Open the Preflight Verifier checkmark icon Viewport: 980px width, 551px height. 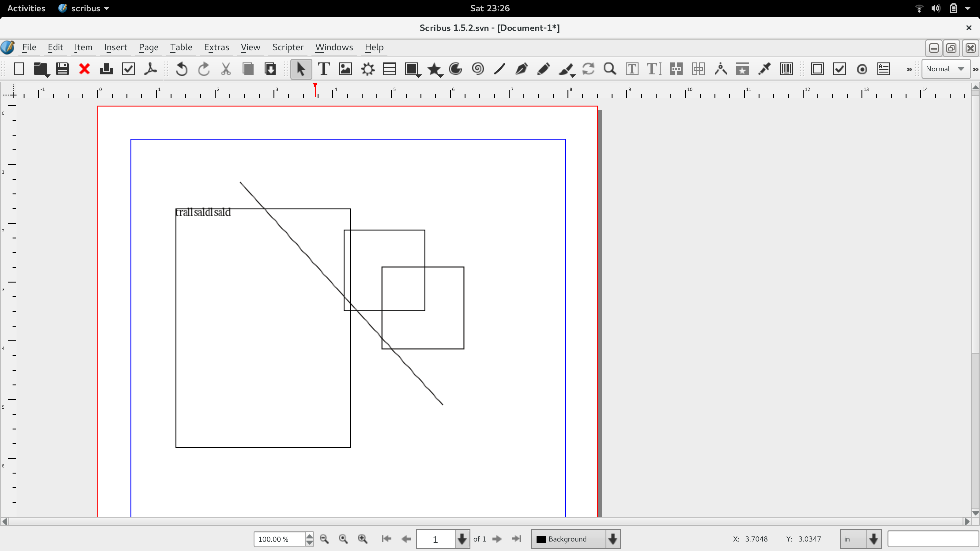point(129,69)
